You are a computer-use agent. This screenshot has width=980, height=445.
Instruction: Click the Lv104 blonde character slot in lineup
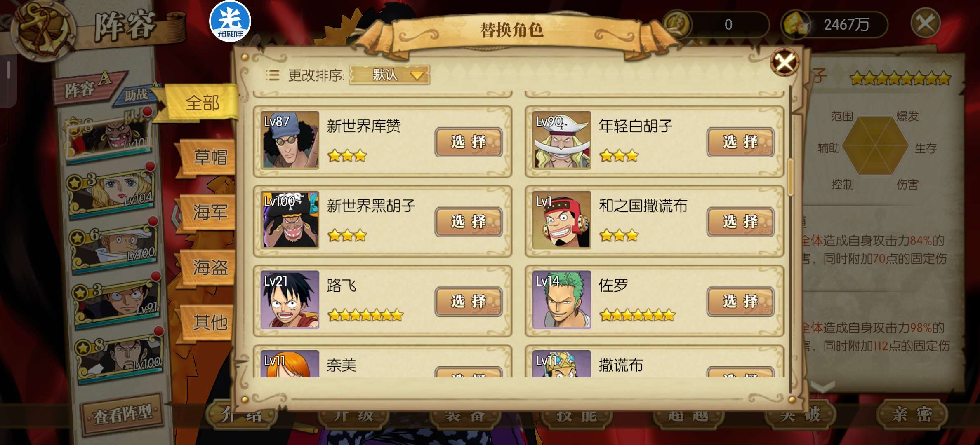pos(112,190)
